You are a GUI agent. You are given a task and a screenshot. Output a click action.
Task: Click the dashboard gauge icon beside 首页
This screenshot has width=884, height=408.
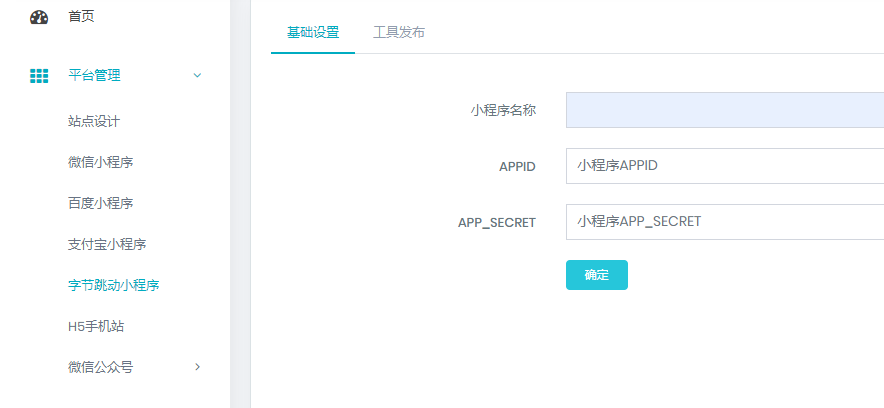tap(39, 17)
